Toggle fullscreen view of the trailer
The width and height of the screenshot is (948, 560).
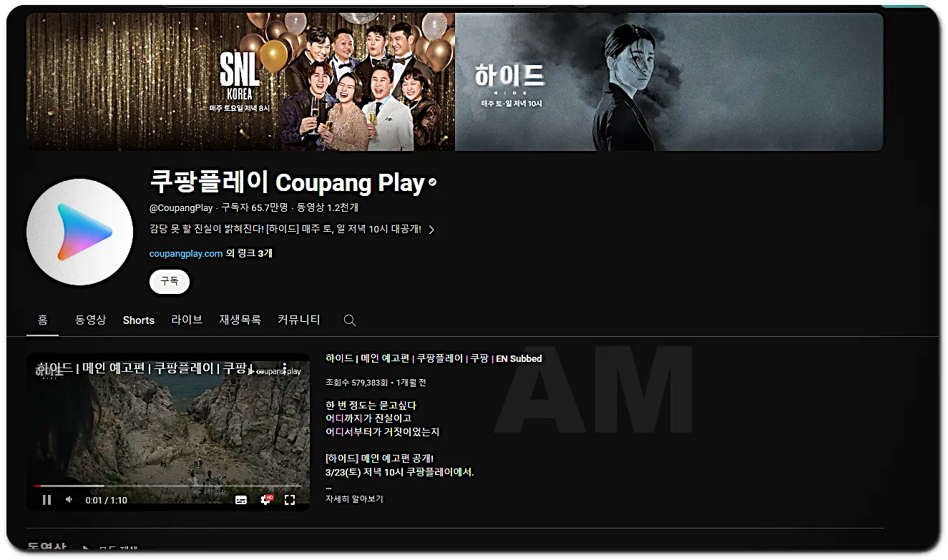290,500
